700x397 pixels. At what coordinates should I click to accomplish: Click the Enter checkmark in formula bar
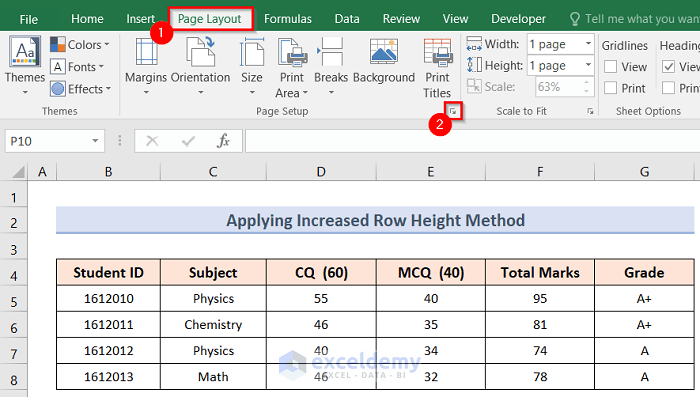pos(188,141)
